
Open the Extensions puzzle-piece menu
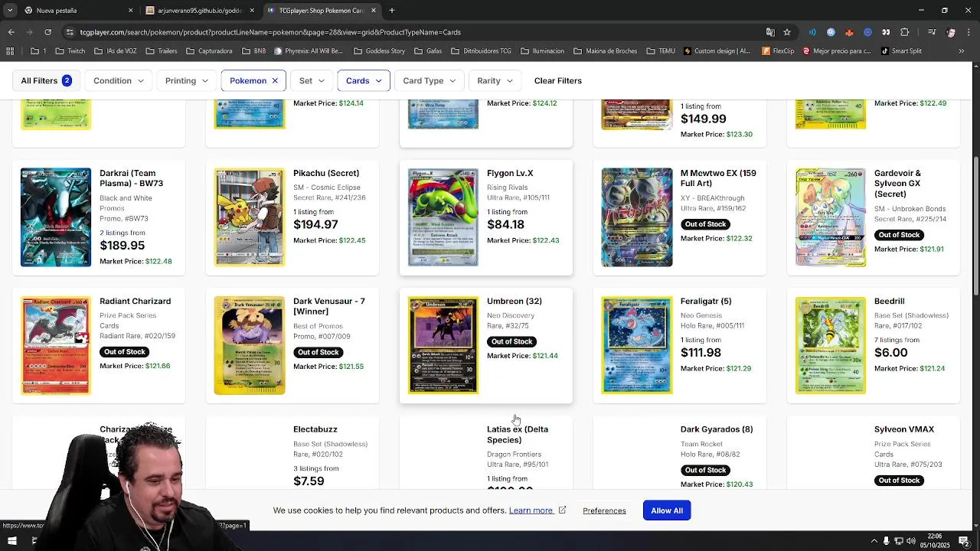[x=904, y=32]
